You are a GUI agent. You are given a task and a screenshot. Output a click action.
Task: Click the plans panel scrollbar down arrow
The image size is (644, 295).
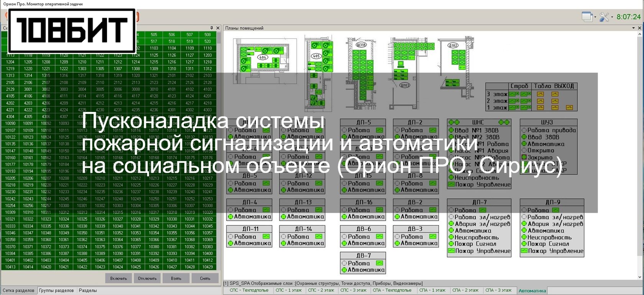tap(639, 277)
